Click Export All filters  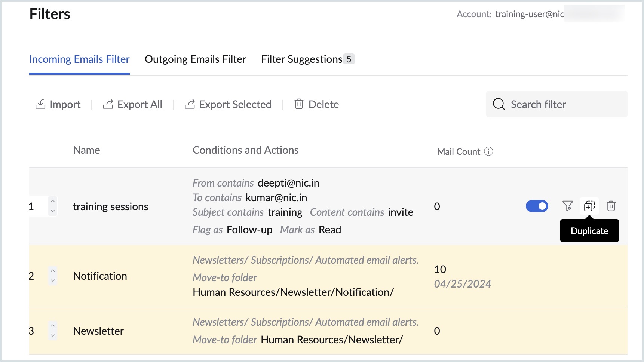[132, 104]
